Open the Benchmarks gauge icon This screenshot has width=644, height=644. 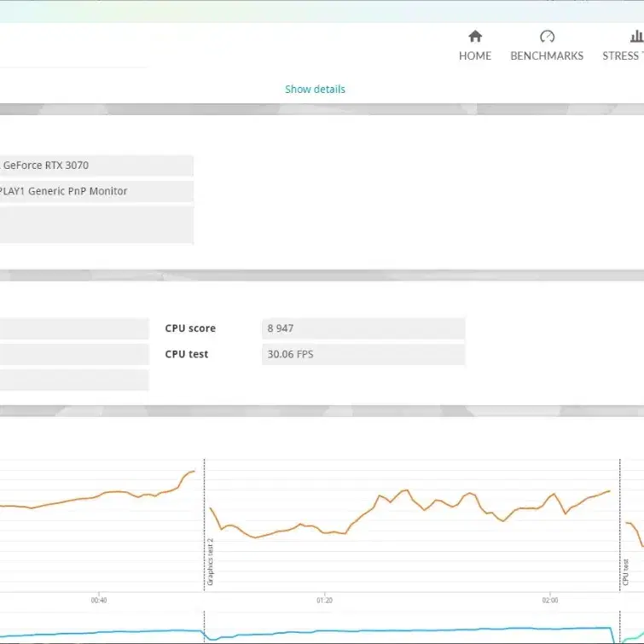[x=547, y=37]
